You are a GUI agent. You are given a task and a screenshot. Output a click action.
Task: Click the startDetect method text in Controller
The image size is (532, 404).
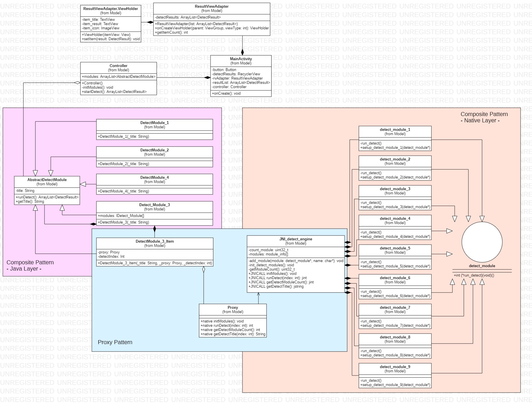pos(114,92)
